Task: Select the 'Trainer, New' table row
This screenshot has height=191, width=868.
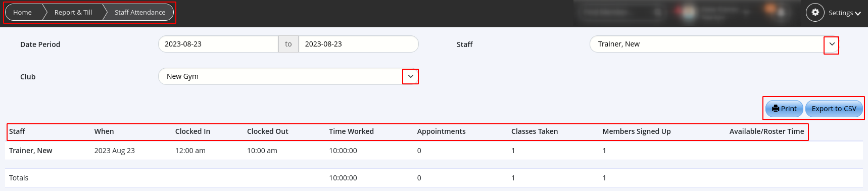Action: pos(433,151)
